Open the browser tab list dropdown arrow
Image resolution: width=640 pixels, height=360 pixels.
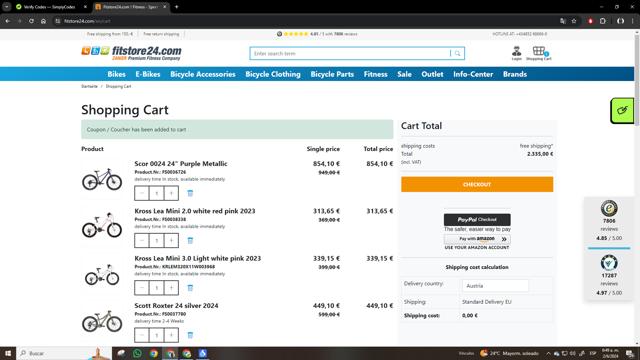7,7
